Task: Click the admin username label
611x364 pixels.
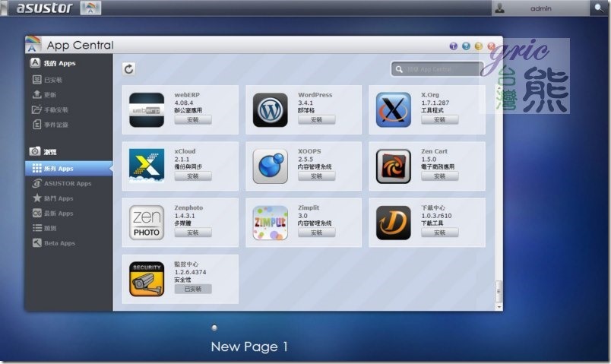Action: point(541,8)
